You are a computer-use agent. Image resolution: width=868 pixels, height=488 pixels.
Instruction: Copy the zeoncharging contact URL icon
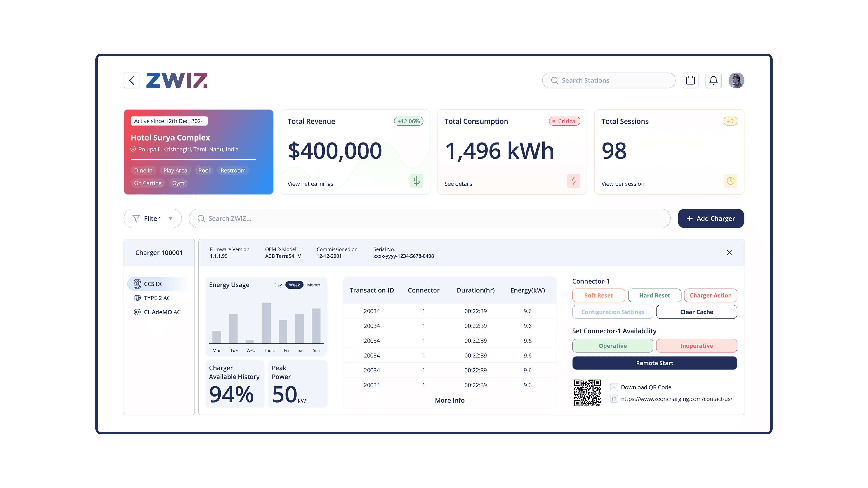coord(614,399)
